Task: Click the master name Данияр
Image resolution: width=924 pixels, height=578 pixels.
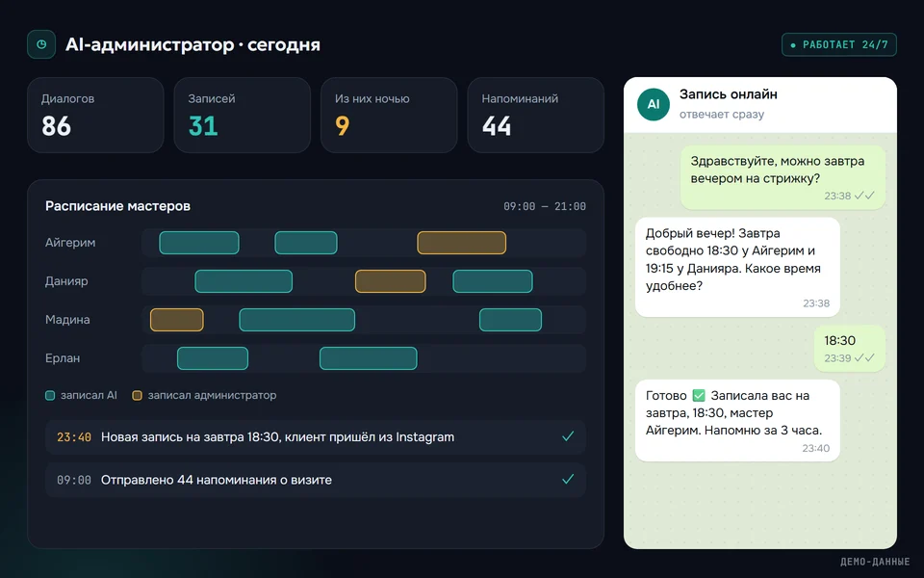Action: [x=66, y=280]
